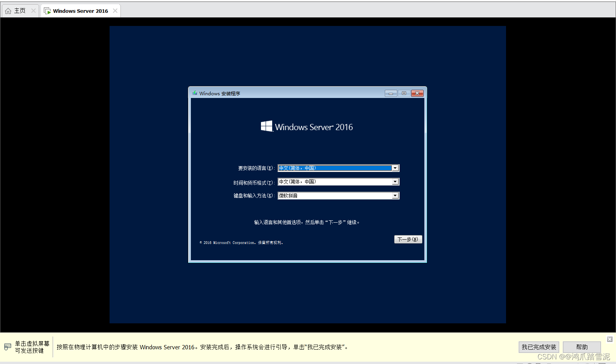Image resolution: width=616 pixels, height=364 pixels.
Task: Click the 要安装的语言 label
Action: click(x=256, y=168)
